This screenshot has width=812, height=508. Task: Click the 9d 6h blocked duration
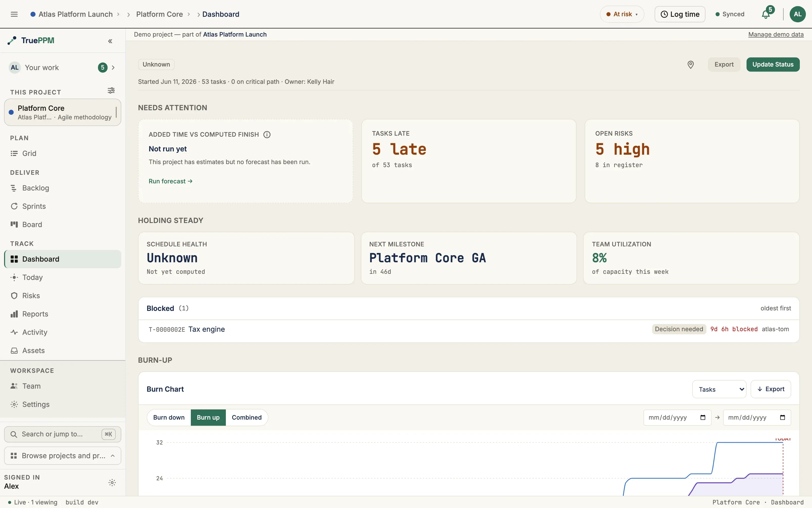pyautogui.click(x=734, y=329)
